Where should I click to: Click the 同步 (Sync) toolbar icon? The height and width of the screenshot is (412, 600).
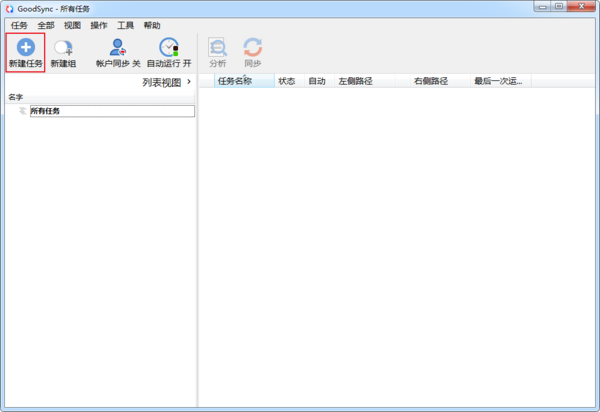click(x=253, y=47)
